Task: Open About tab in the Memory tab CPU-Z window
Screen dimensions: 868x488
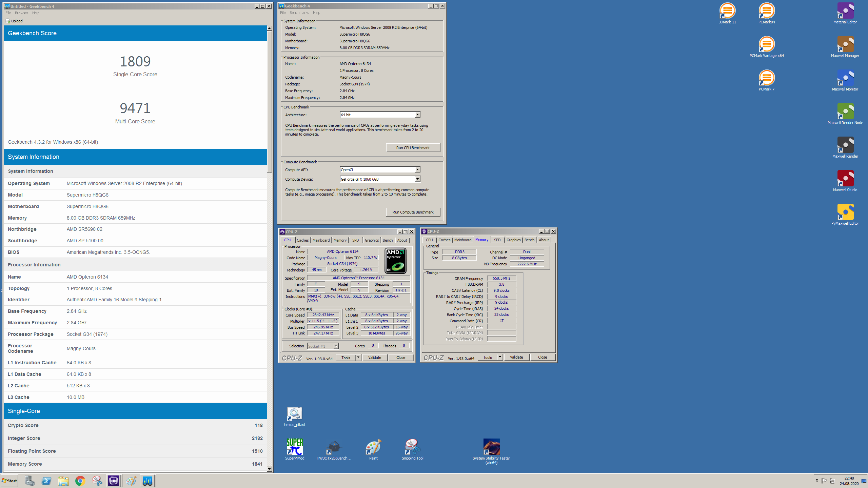Action: point(544,240)
